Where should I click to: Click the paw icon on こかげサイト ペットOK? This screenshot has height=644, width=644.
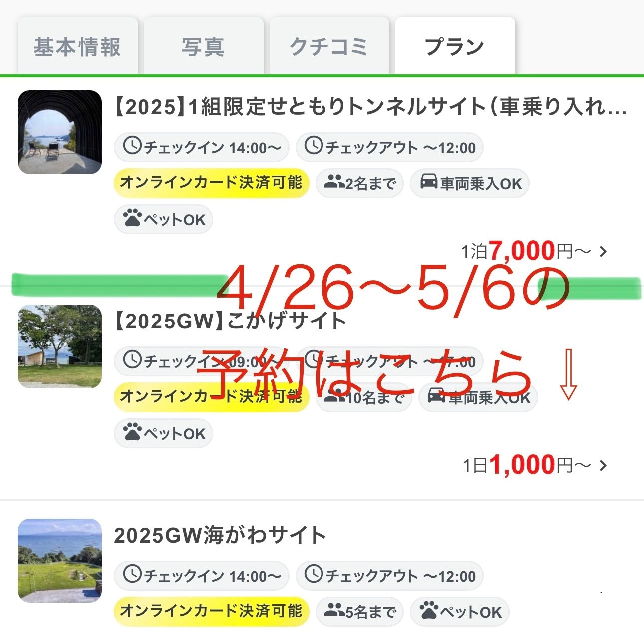point(132,433)
